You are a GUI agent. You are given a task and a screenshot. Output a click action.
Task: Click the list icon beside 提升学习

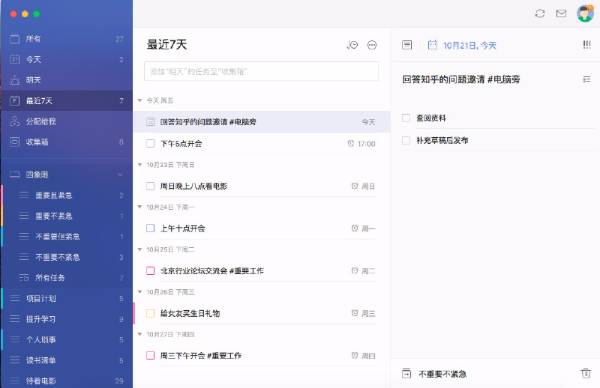point(15,319)
